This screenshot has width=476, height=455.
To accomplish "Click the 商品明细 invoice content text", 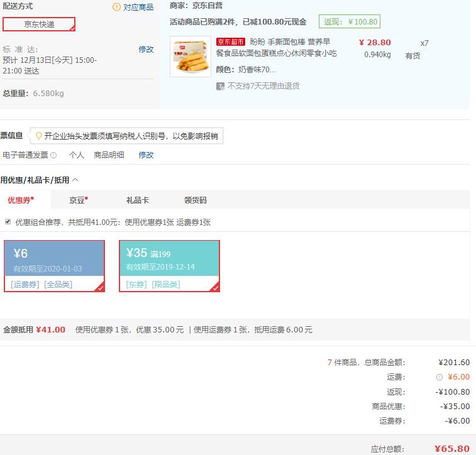I will tap(109, 155).
